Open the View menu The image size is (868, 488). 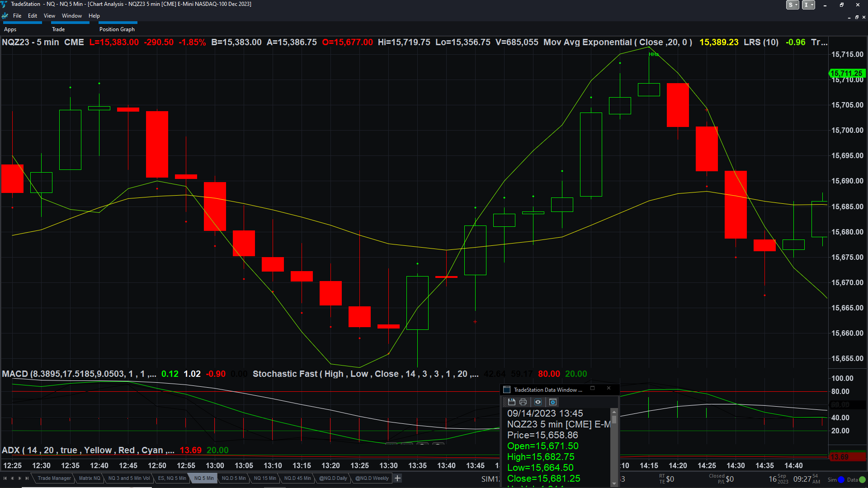pyautogui.click(x=49, y=16)
